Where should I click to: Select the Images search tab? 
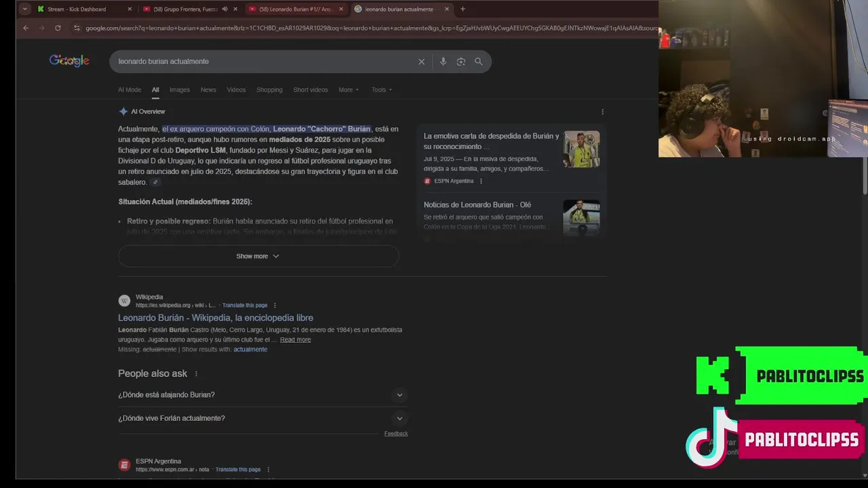(x=180, y=89)
